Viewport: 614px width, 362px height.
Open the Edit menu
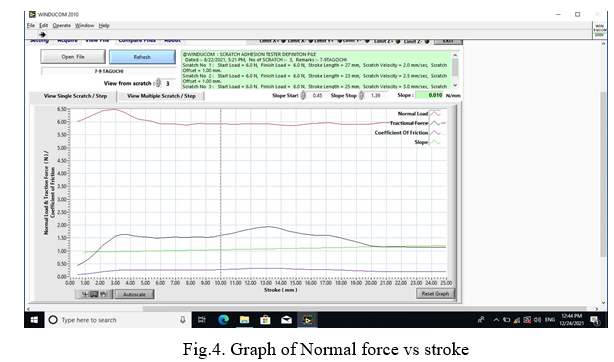(43, 25)
